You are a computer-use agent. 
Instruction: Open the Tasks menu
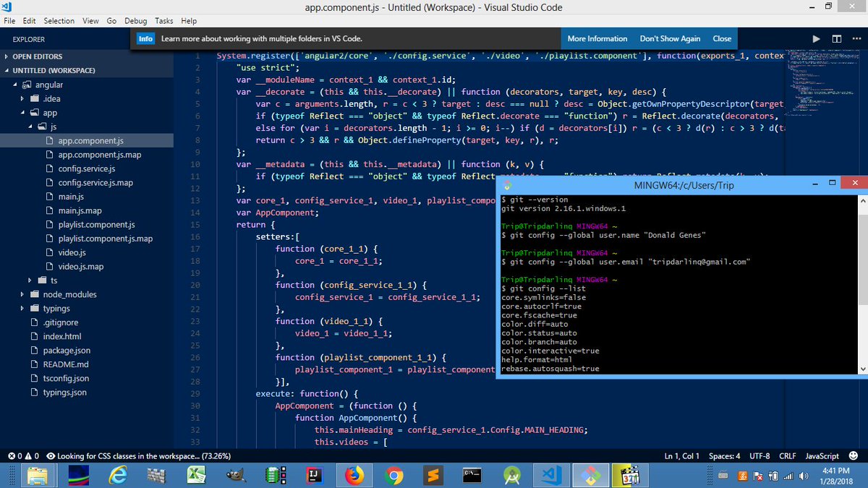164,21
